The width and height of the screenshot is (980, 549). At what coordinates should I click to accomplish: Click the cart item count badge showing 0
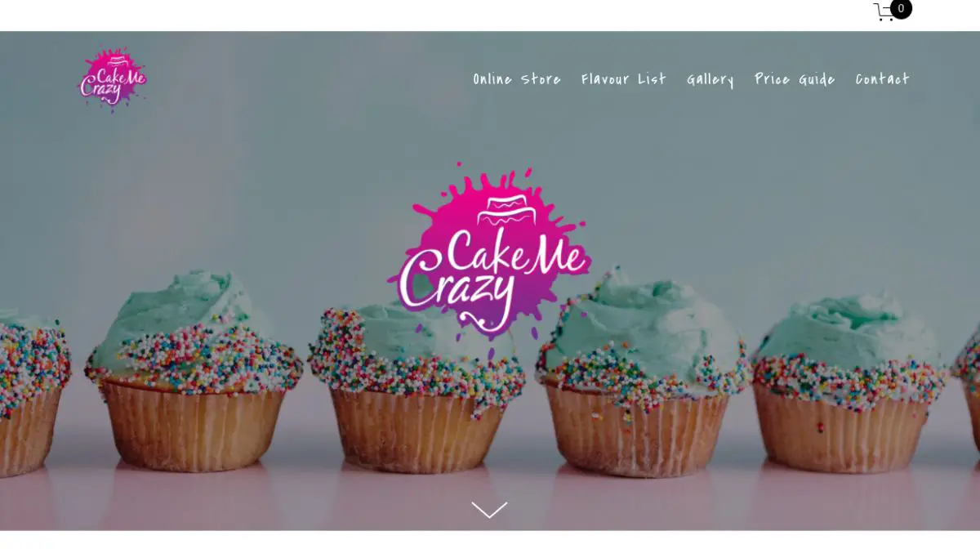coord(901,9)
